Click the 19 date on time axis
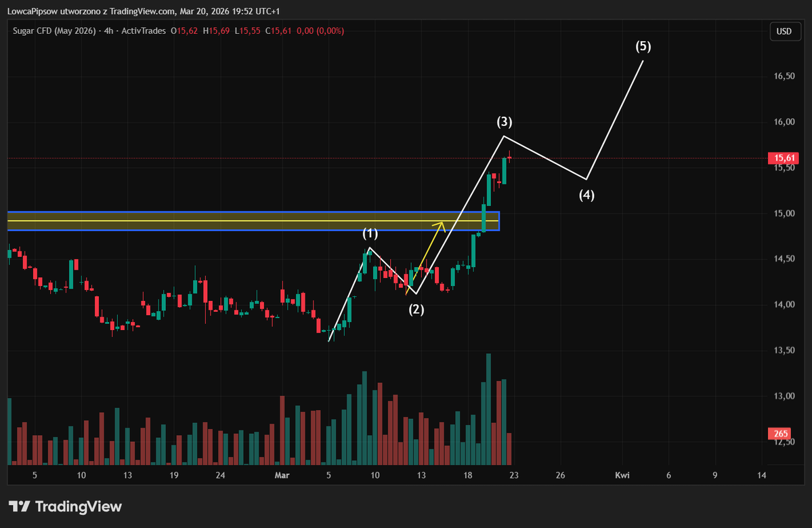812x528 pixels. (174, 475)
